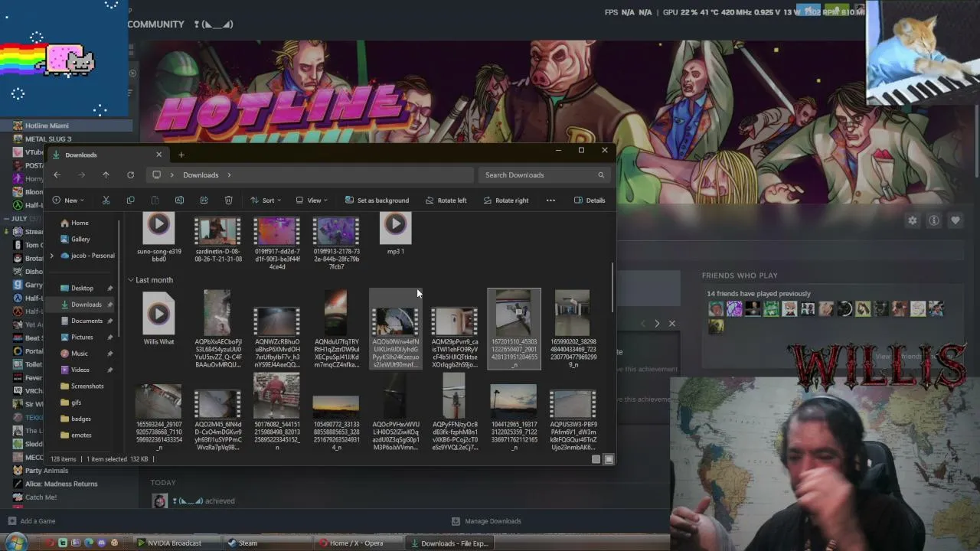Image resolution: width=980 pixels, height=551 pixels.
Task: Open the badges folder in navigation pane
Action: (81, 419)
